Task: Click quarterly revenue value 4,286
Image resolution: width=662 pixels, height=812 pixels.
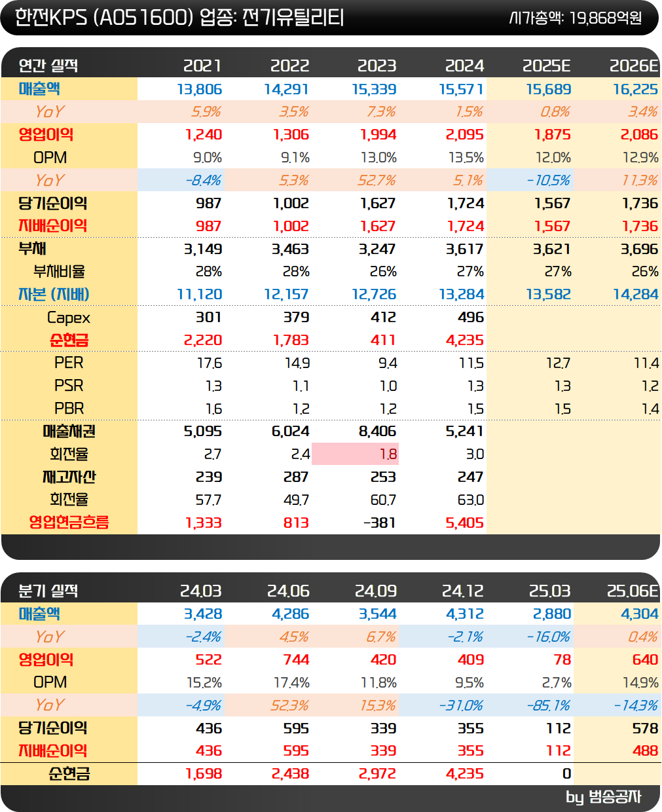Action: click(290, 614)
